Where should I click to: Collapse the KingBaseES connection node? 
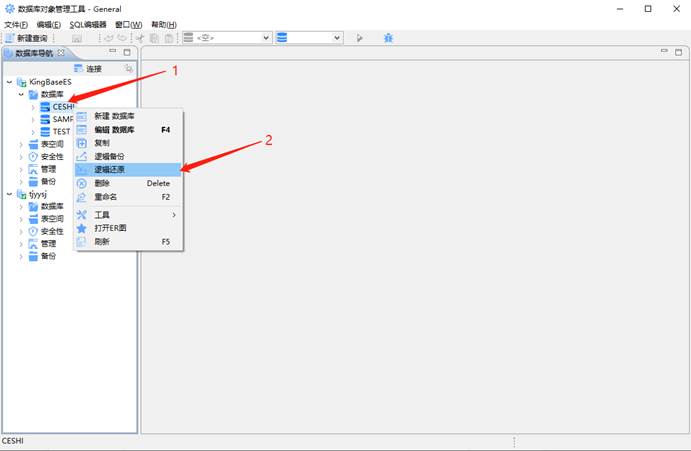(x=9, y=82)
